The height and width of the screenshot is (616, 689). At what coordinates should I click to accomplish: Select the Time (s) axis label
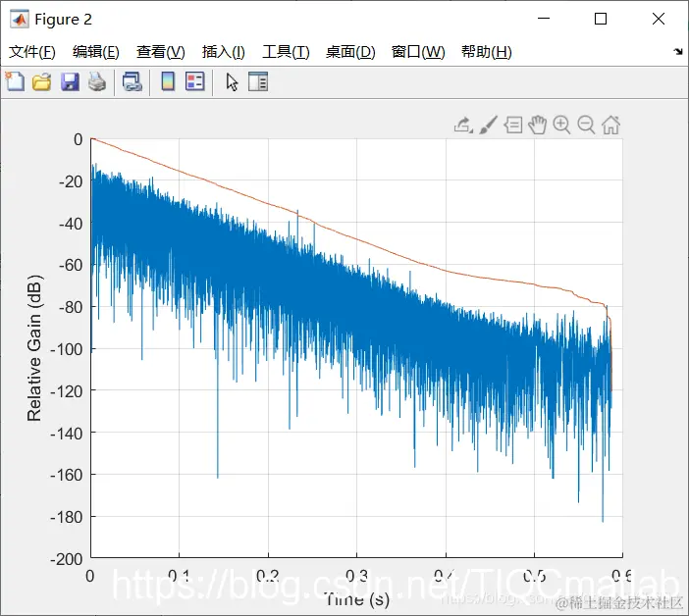357,599
